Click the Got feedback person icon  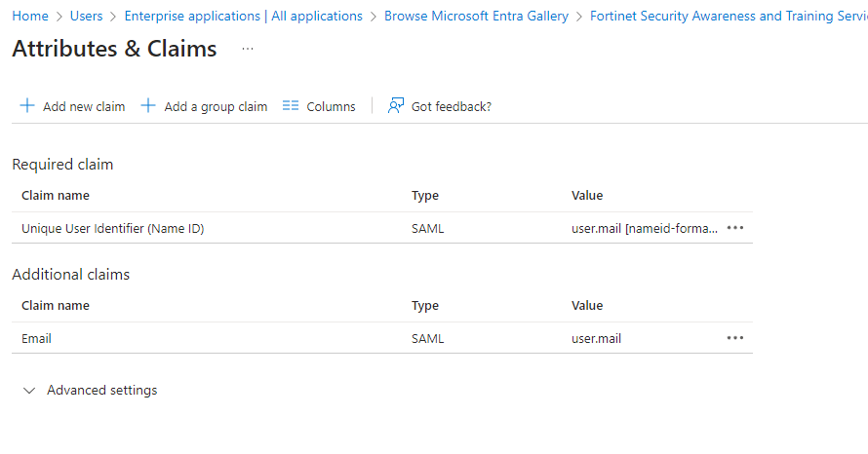tap(395, 106)
